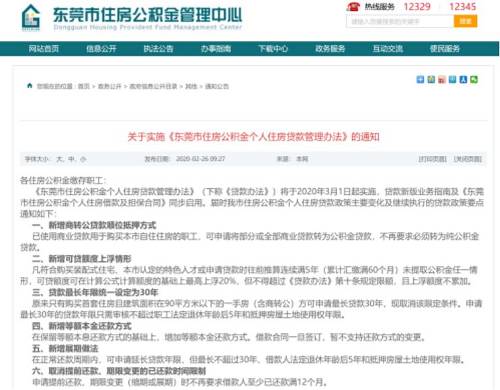
Task: Click the 打印页面 print page link
Action: (x=432, y=159)
